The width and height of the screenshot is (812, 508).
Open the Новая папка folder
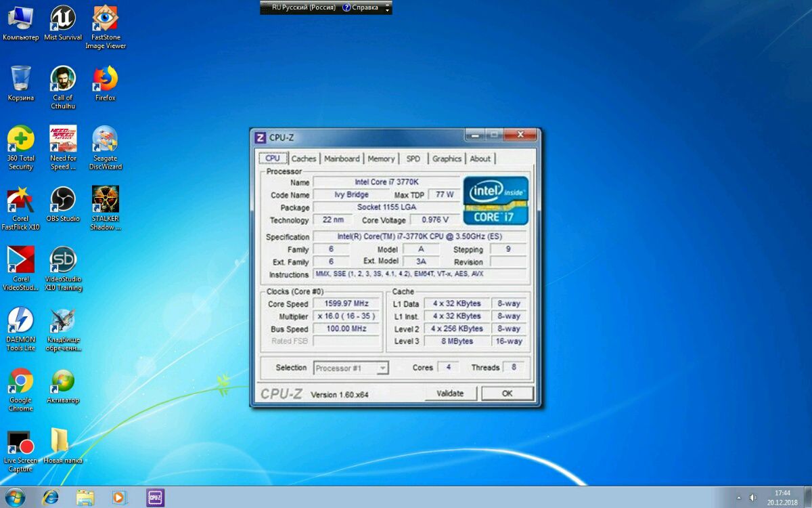pos(63,446)
